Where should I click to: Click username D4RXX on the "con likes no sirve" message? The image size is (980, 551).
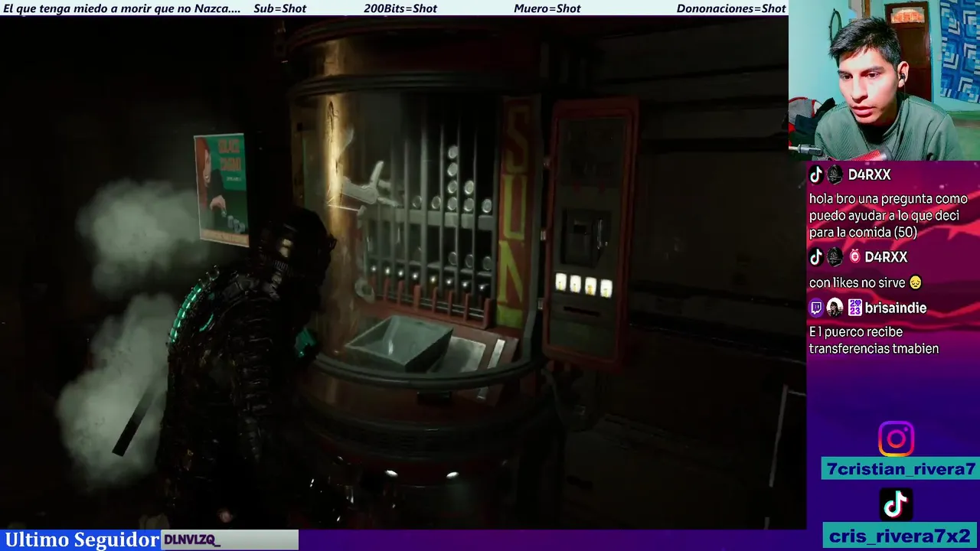tap(886, 257)
